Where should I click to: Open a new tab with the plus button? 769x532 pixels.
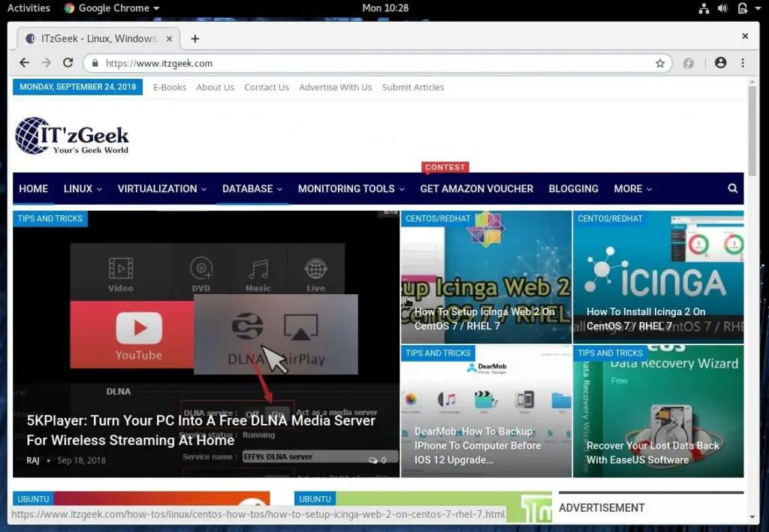(195, 39)
